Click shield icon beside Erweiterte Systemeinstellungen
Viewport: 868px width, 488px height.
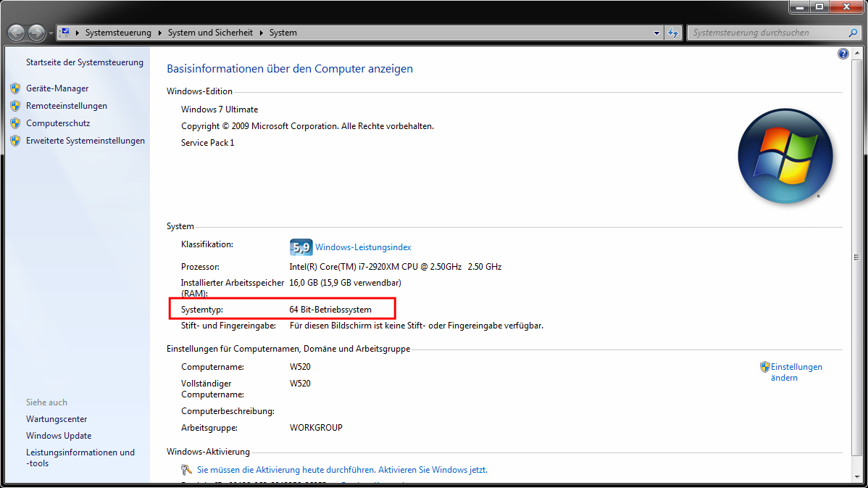[15, 141]
